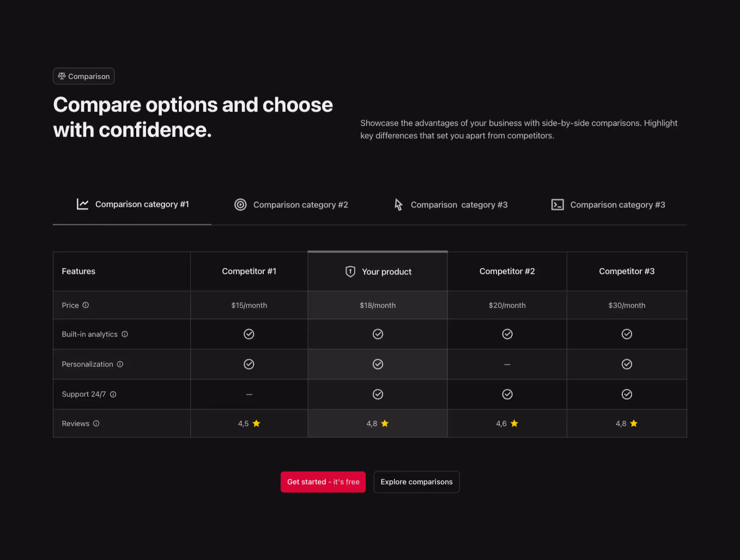
Task: Click the Explore comparisons button
Action: point(416,482)
